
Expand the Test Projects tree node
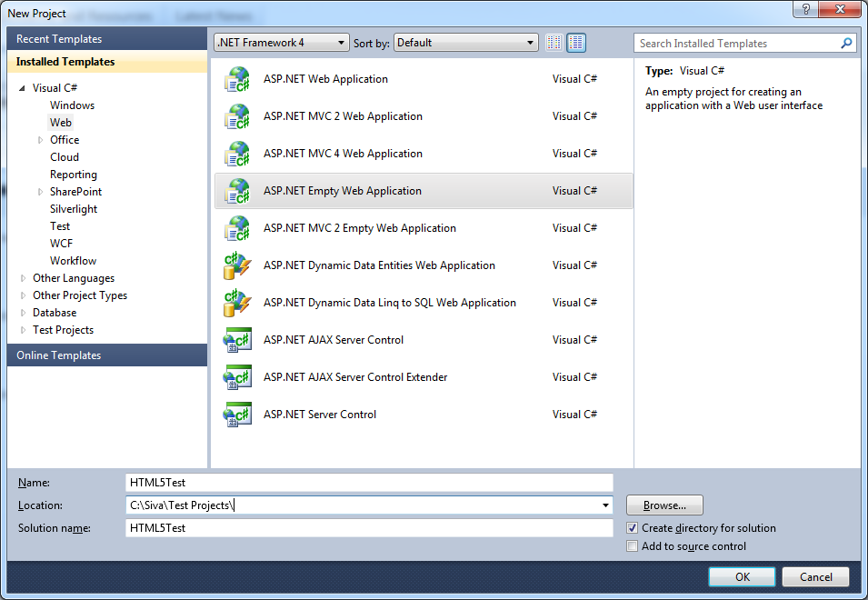[x=23, y=330]
